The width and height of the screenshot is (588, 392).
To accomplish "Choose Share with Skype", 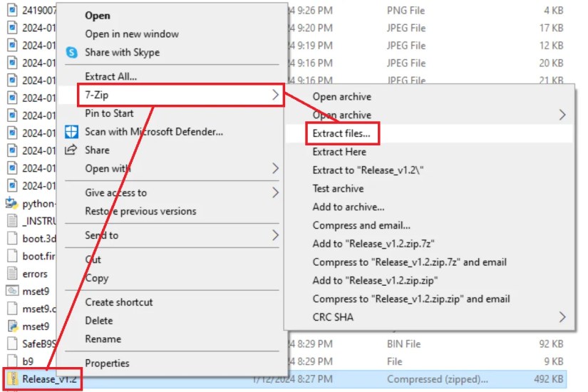I will point(123,52).
